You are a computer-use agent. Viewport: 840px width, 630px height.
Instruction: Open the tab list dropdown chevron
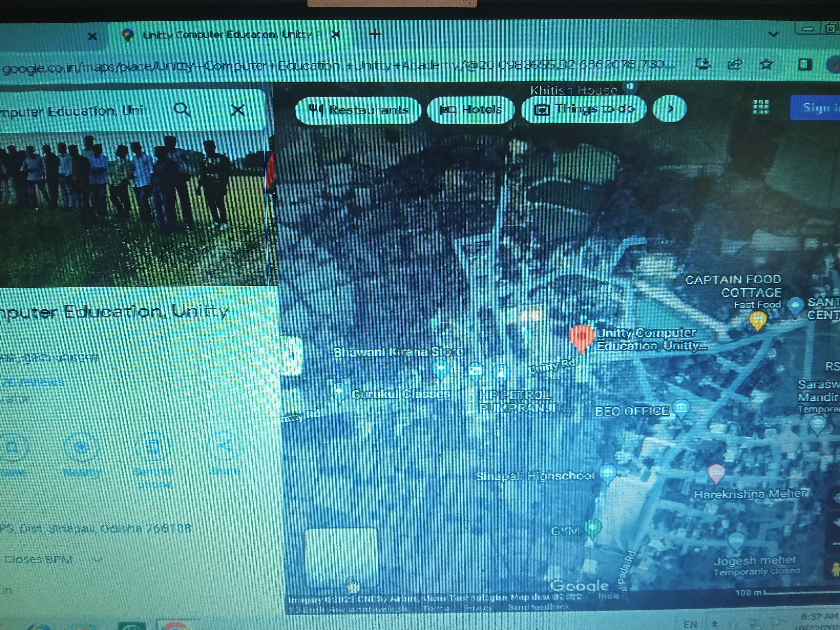(773, 34)
